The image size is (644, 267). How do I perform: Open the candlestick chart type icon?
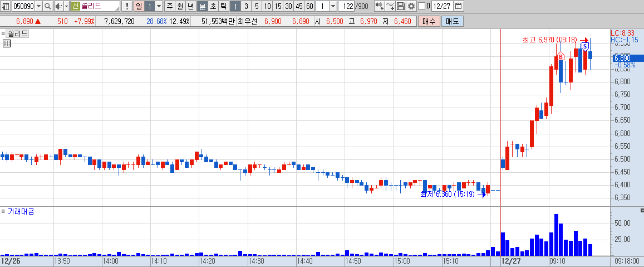click(x=379, y=6)
